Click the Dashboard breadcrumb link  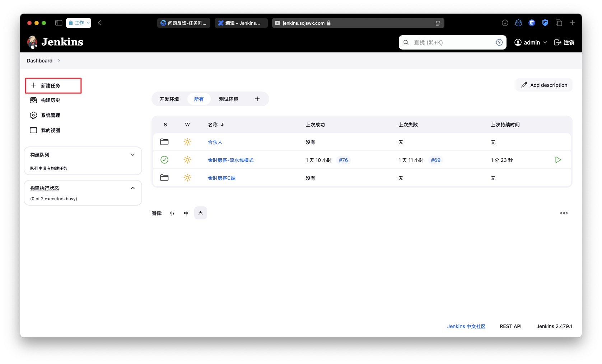click(39, 61)
